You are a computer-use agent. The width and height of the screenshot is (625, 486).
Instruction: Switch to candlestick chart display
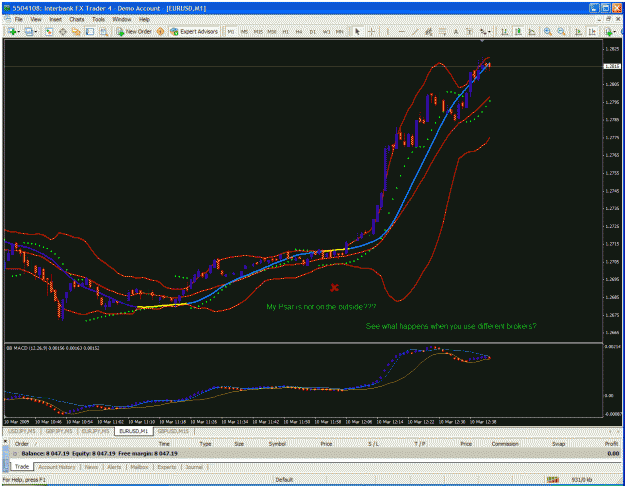tap(518, 31)
